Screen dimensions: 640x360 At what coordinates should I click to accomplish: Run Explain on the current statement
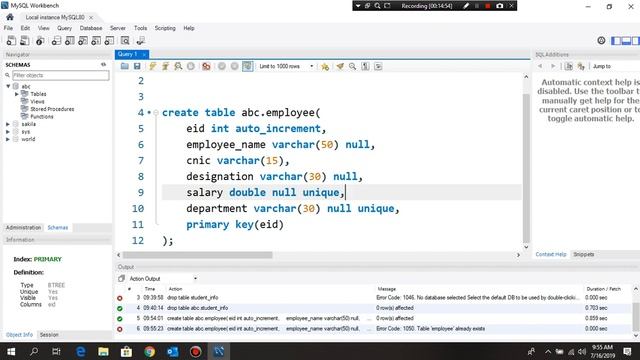click(x=178, y=66)
